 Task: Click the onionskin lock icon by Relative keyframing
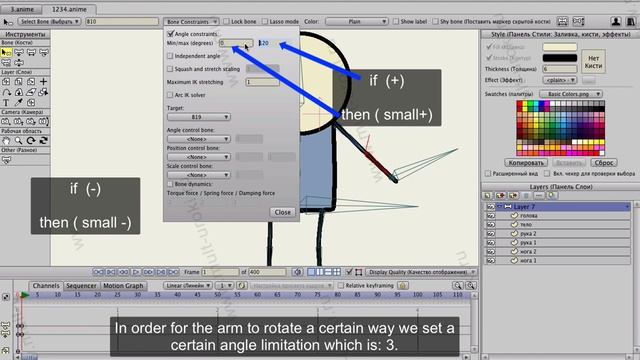coord(403,286)
